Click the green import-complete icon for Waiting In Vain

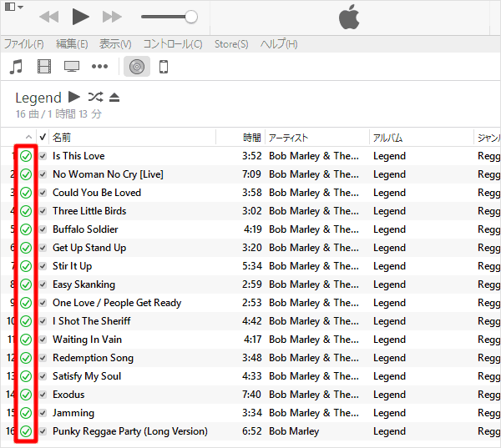click(x=26, y=340)
